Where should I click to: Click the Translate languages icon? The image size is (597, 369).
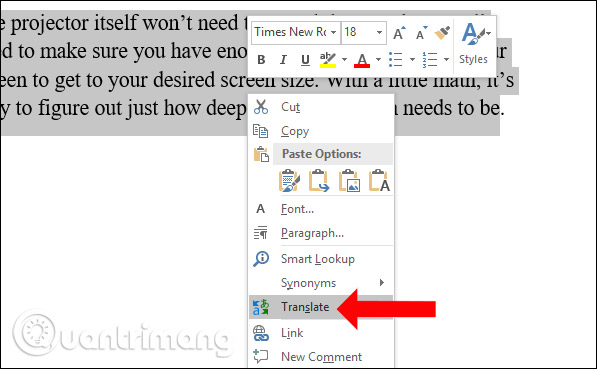pos(261,307)
